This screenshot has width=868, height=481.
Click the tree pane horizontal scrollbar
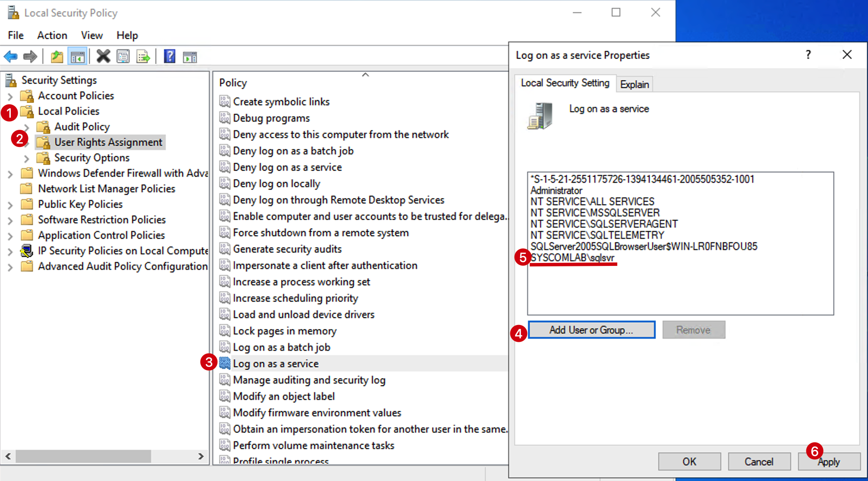(x=104, y=456)
